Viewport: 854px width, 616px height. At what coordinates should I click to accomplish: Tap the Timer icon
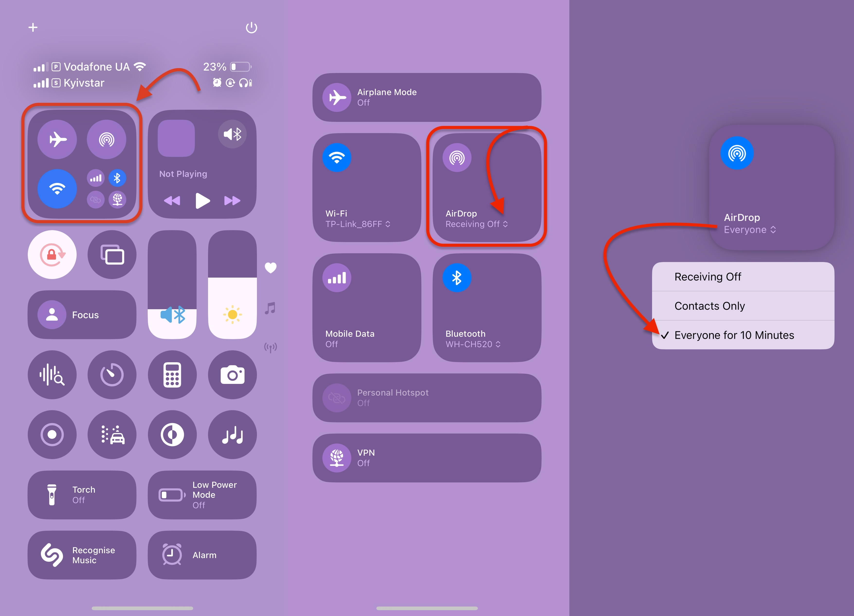tap(112, 375)
